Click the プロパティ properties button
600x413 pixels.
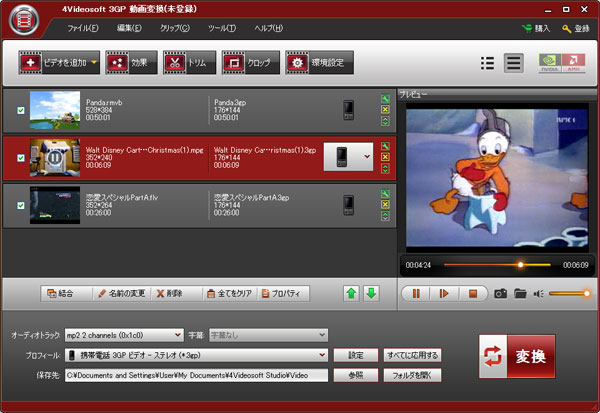284,294
